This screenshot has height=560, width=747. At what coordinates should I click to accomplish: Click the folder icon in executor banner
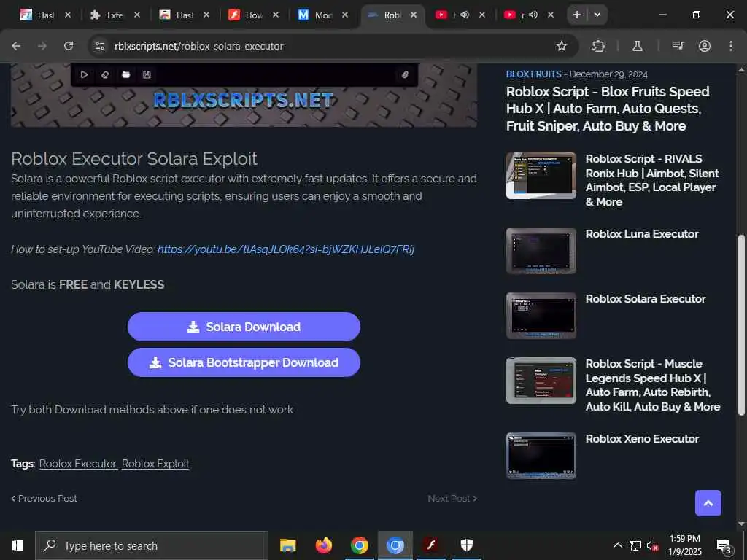click(x=125, y=75)
